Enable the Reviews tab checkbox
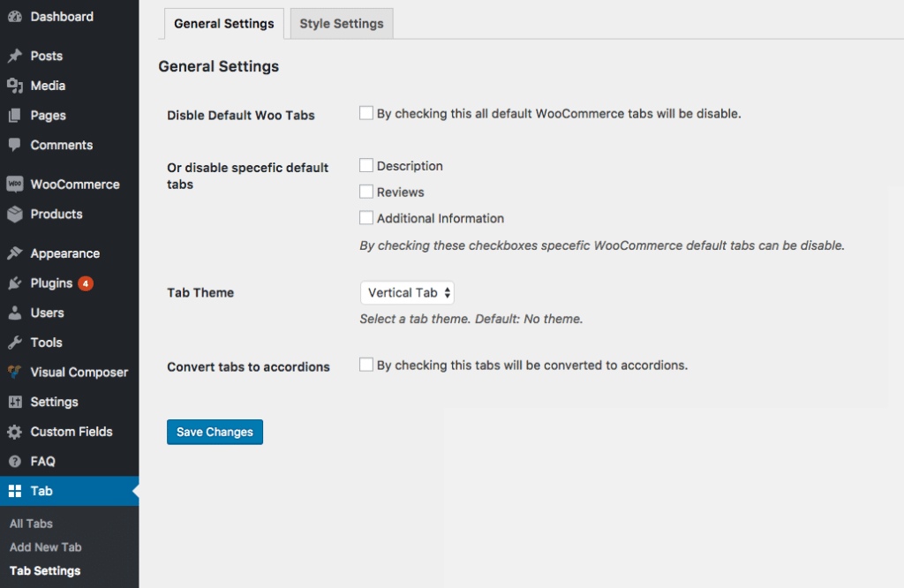The width and height of the screenshot is (904, 588). pos(366,191)
